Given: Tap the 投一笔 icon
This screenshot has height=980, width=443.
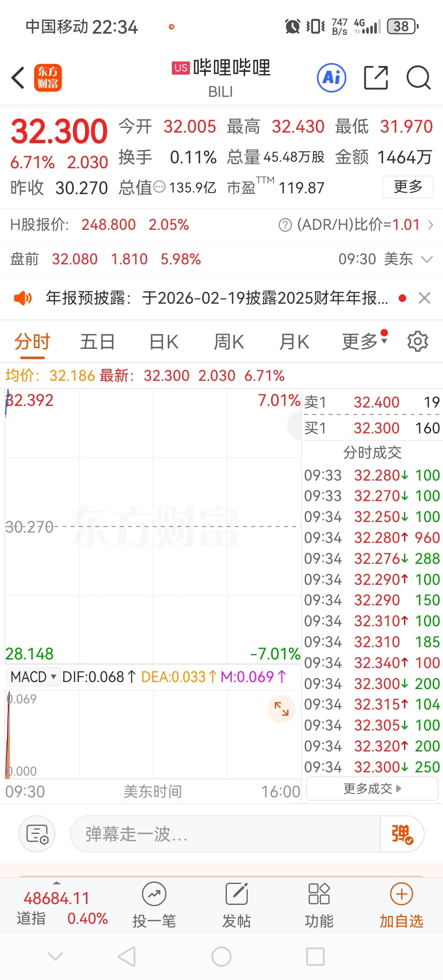Looking at the screenshot, I should pyautogui.click(x=154, y=894).
